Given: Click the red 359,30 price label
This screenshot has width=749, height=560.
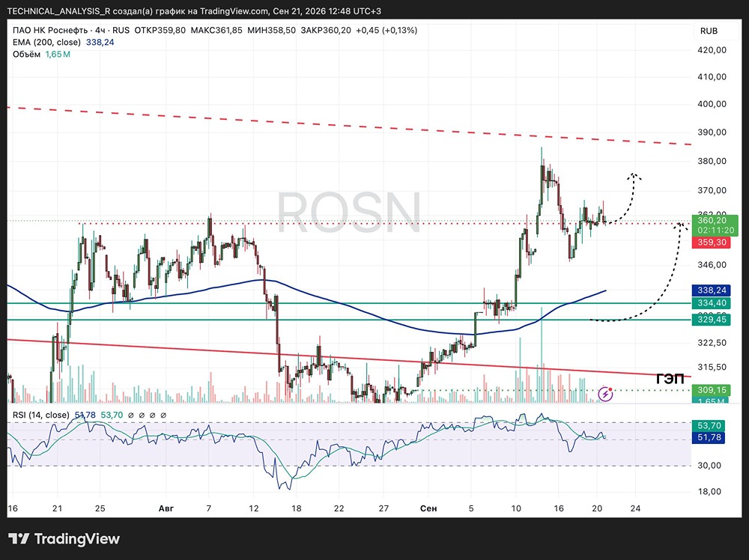Looking at the screenshot, I should 712,243.
